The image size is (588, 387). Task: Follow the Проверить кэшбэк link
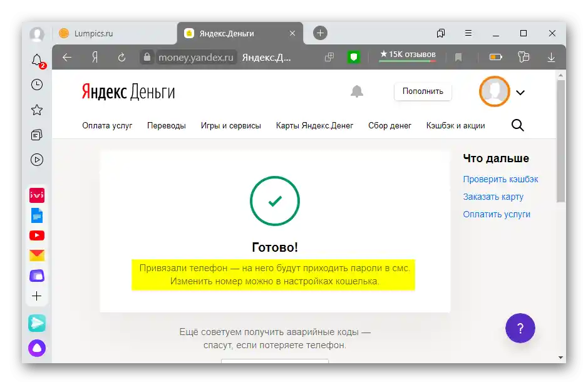point(500,179)
